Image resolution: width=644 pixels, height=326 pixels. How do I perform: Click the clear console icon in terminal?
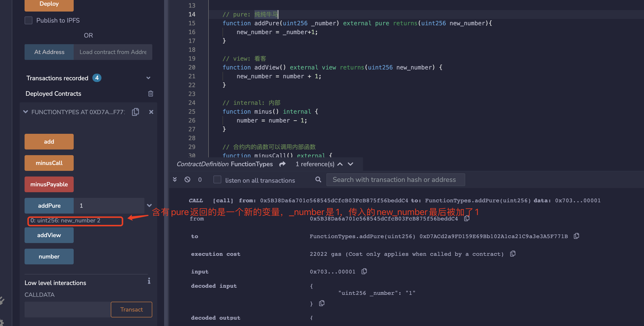187,179
